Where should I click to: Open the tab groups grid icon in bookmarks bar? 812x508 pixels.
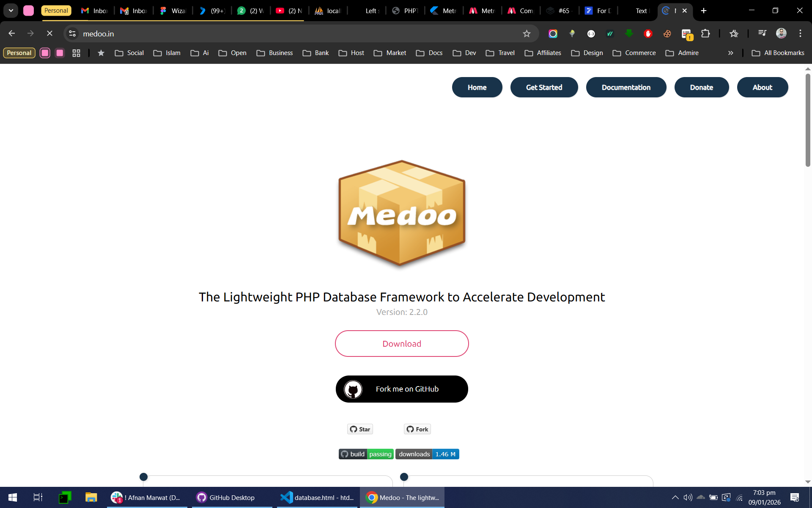pos(76,53)
